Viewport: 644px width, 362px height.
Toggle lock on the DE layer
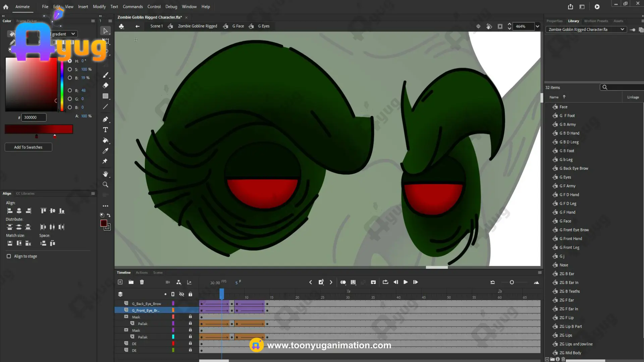[190, 343]
